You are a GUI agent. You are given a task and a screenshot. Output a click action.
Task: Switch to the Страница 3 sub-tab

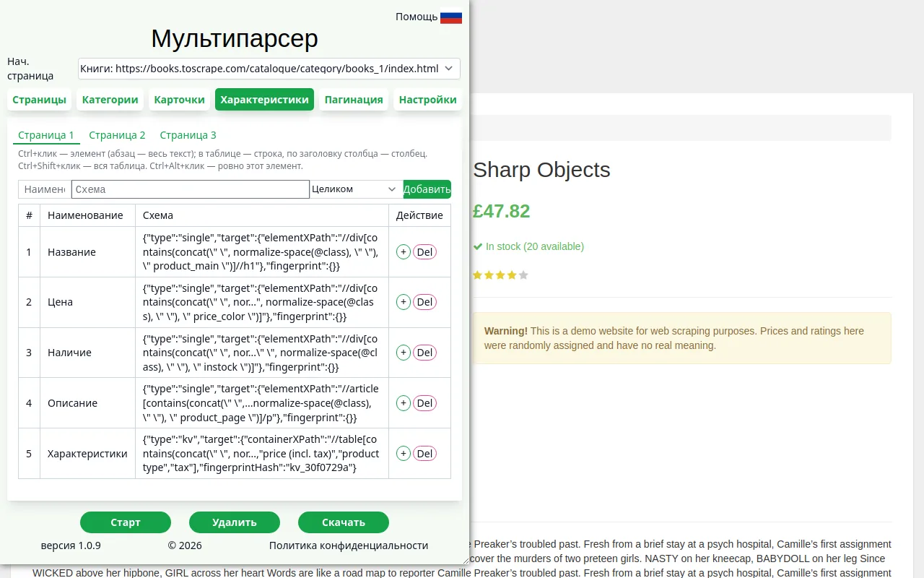[188, 135]
